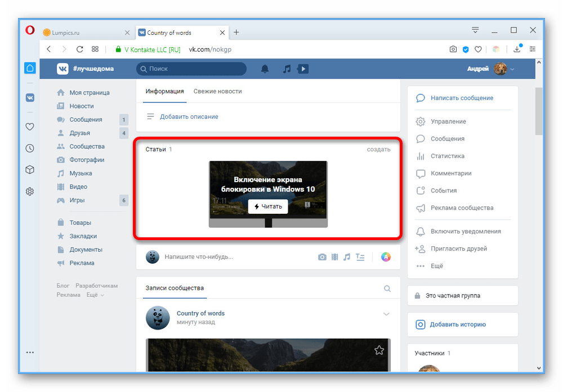
Task: Take a snapshot with camera icon
Action: tap(453, 49)
